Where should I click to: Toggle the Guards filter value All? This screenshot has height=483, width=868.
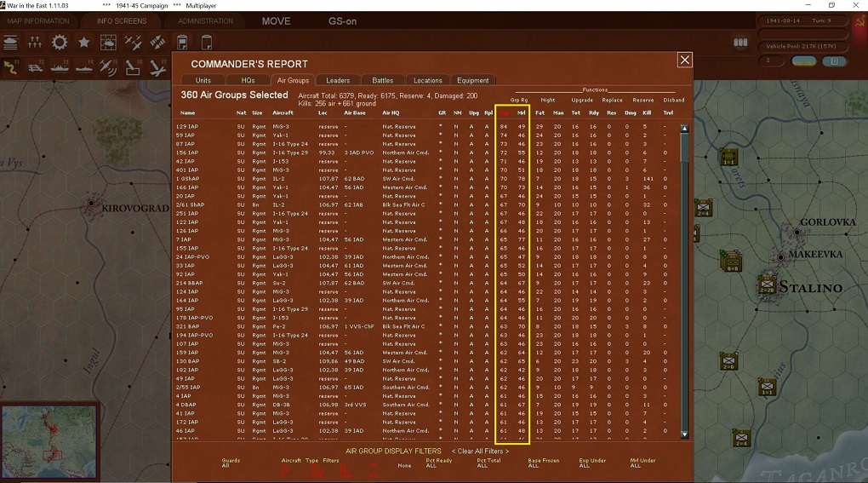(226, 466)
